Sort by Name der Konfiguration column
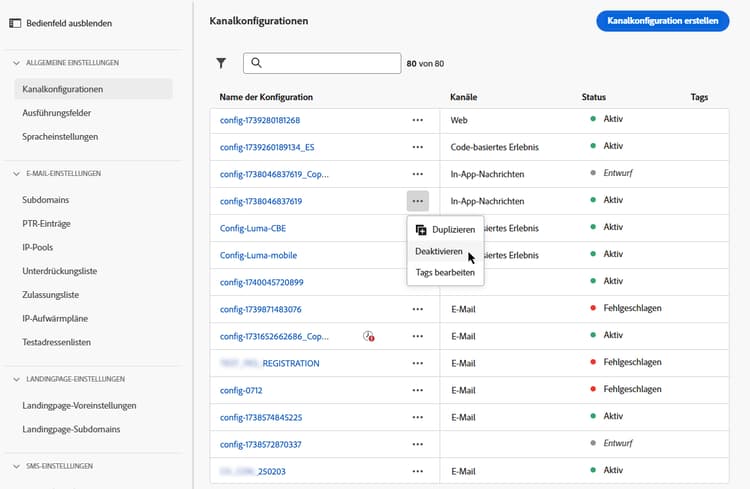 click(266, 97)
